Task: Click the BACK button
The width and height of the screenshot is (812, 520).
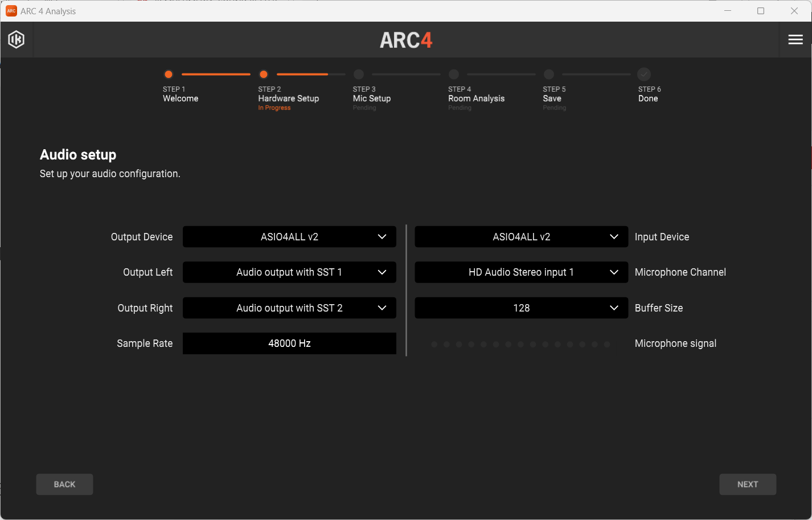Action: click(64, 484)
